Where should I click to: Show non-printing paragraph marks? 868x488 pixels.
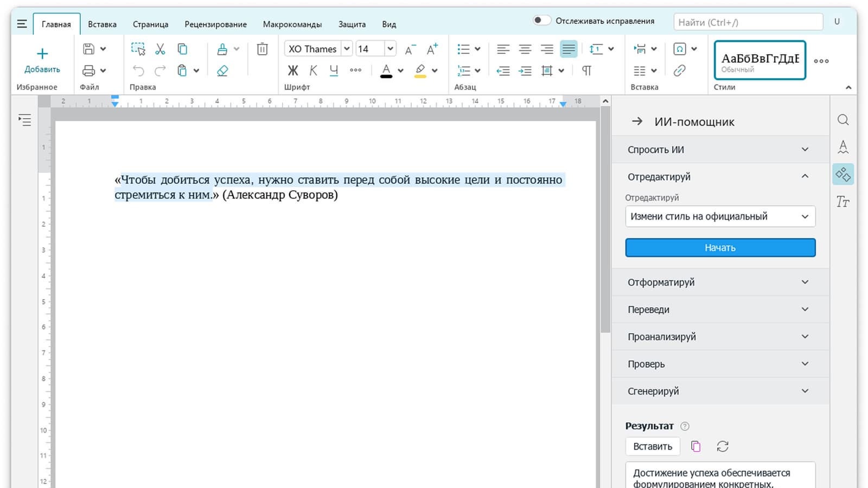[x=586, y=70]
